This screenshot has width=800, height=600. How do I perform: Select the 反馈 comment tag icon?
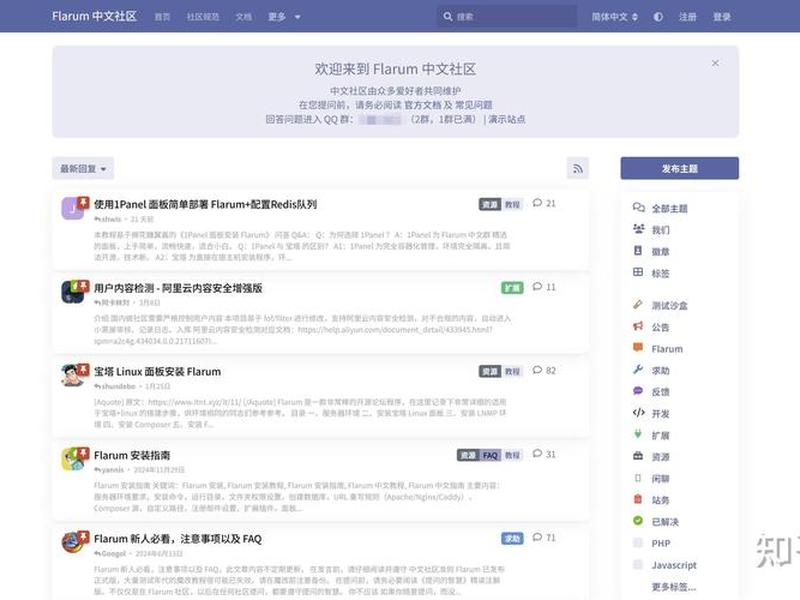coord(638,391)
